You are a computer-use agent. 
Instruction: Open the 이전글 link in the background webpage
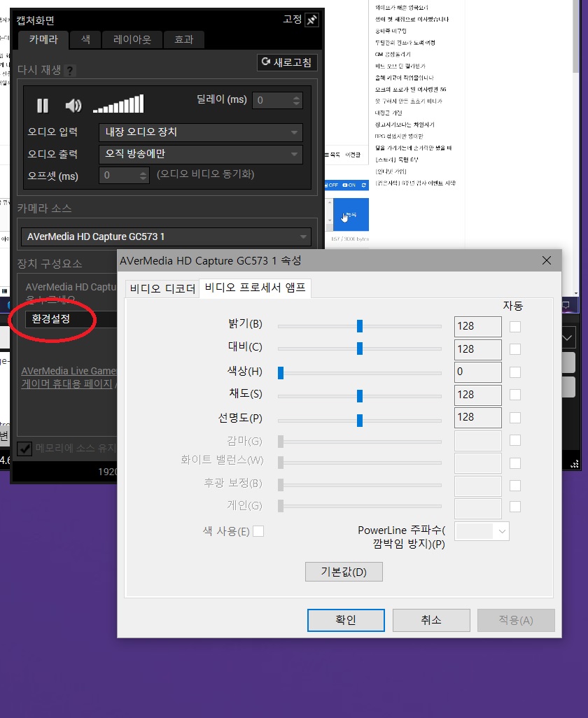click(x=353, y=155)
